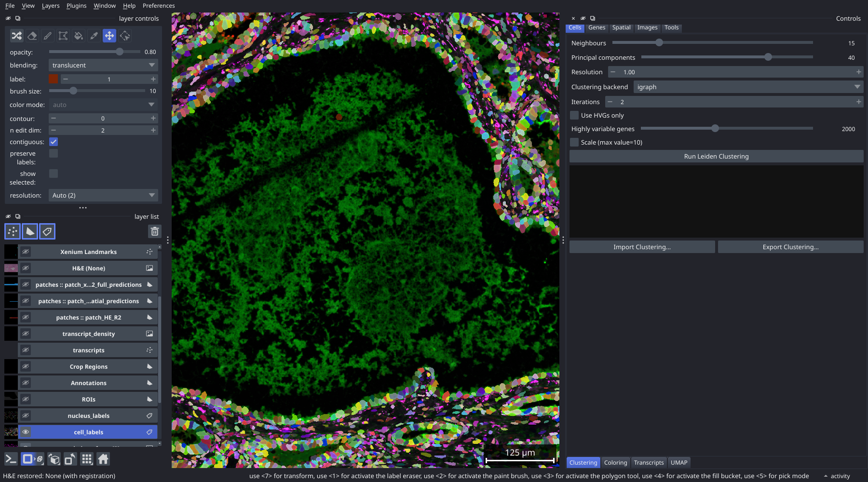This screenshot has width=868, height=482.
Task: Activate the paint brush tool
Action: point(48,36)
